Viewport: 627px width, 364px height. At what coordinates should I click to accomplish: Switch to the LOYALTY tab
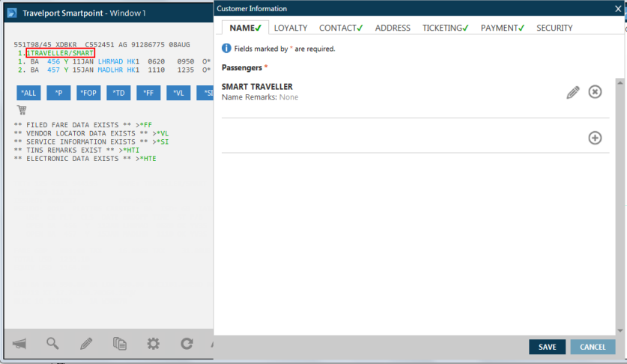click(291, 28)
